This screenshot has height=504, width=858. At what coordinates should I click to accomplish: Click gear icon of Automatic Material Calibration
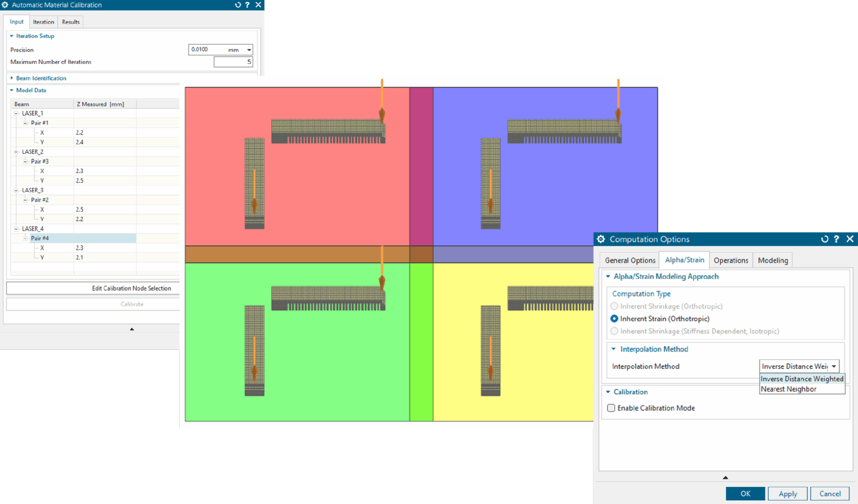[5, 5]
